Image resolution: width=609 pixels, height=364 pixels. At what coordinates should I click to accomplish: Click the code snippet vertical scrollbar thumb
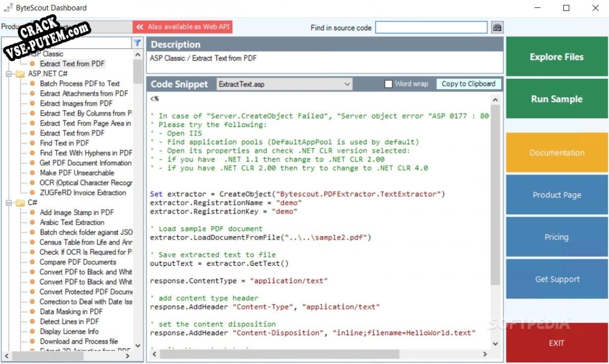tap(495, 195)
